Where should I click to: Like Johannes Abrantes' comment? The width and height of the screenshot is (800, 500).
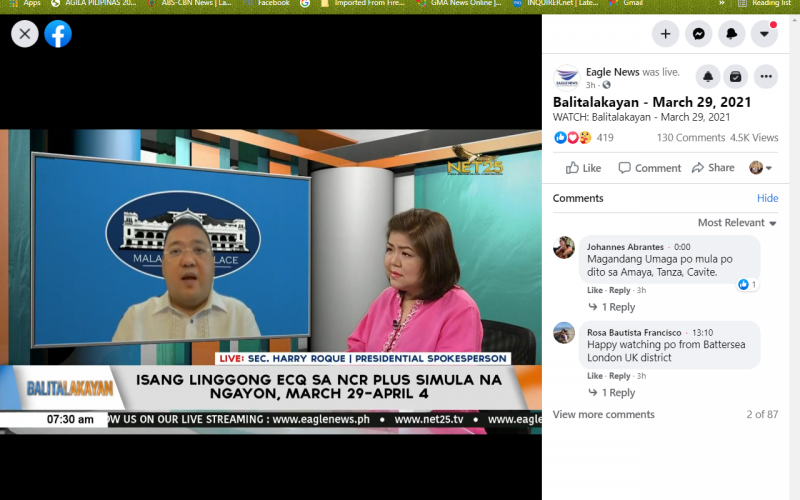click(x=596, y=291)
